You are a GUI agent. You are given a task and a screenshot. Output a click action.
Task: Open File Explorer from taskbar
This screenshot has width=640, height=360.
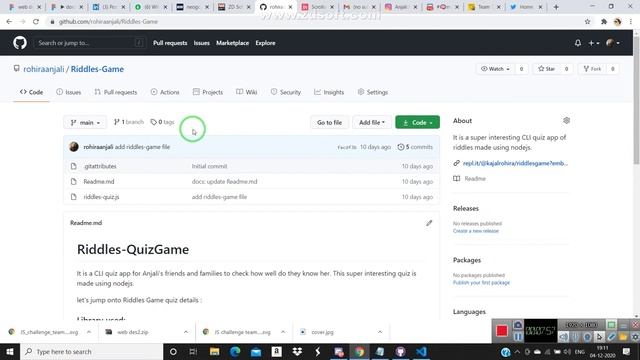214,351
